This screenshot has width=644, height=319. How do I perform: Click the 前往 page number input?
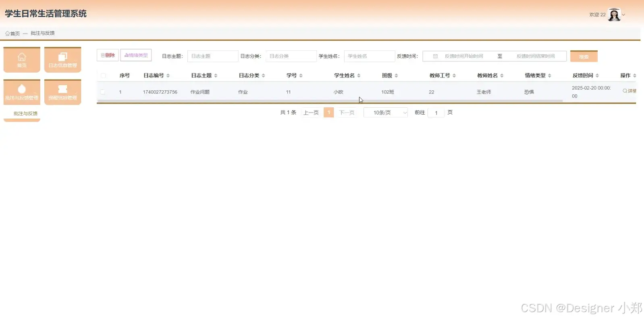pos(436,113)
